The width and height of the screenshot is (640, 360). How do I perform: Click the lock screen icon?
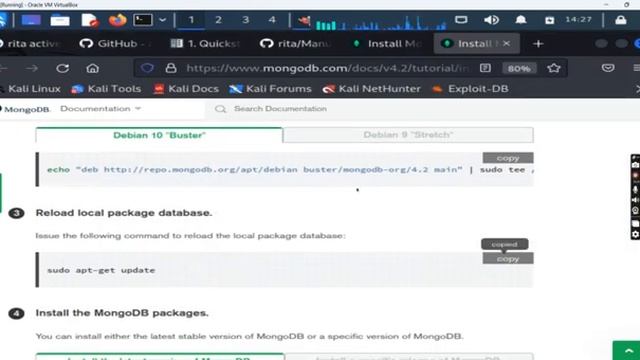pyautogui.click(x=621, y=20)
